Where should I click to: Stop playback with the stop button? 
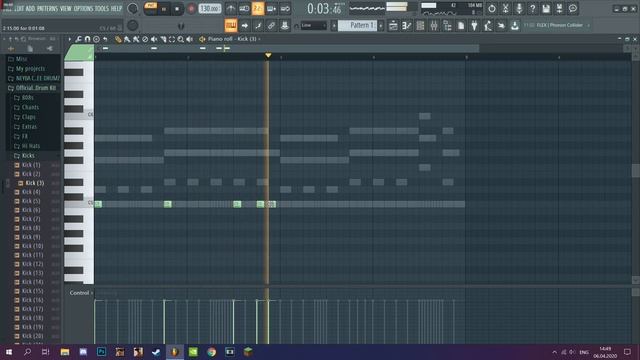pyautogui.click(x=177, y=9)
